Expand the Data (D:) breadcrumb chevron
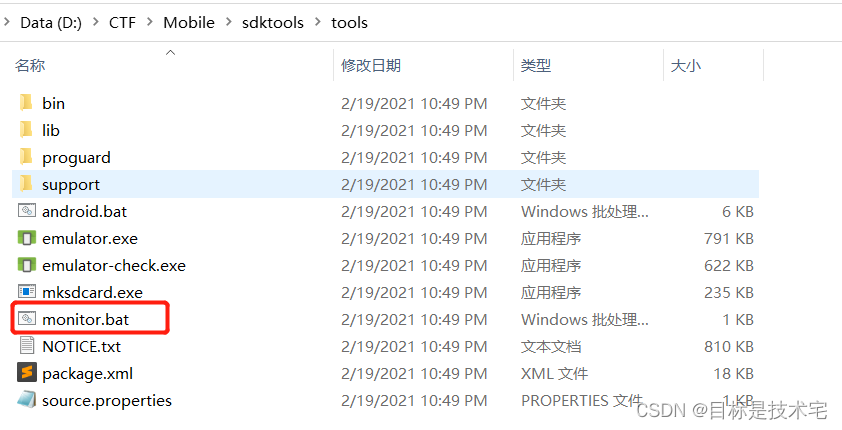Screen dimensions: 842x430 95,23
